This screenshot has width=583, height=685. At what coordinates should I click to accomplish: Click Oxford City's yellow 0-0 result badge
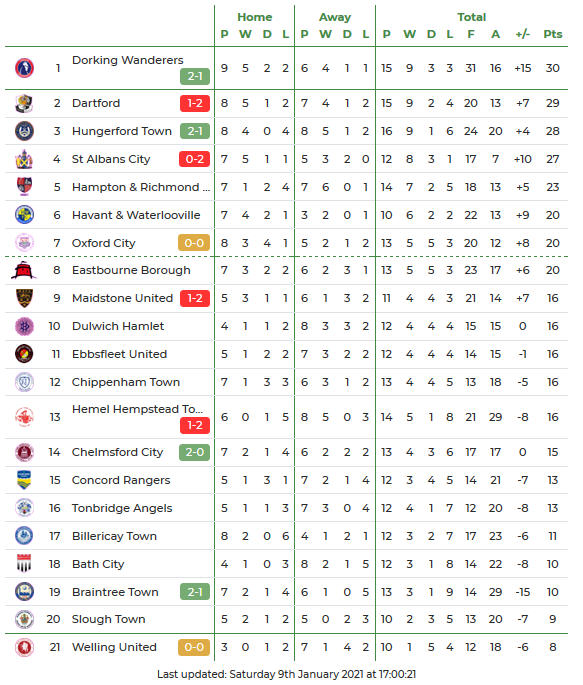(194, 243)
